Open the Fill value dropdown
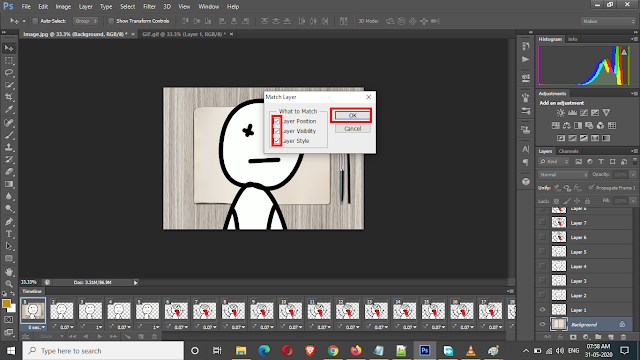Image resolution: width=640 pixels, height=360 pixels. [633, 201]
